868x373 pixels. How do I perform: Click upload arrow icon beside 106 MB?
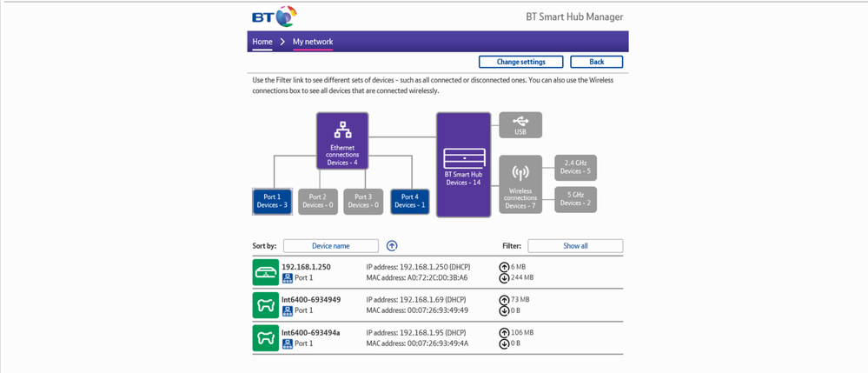(504, 333)
